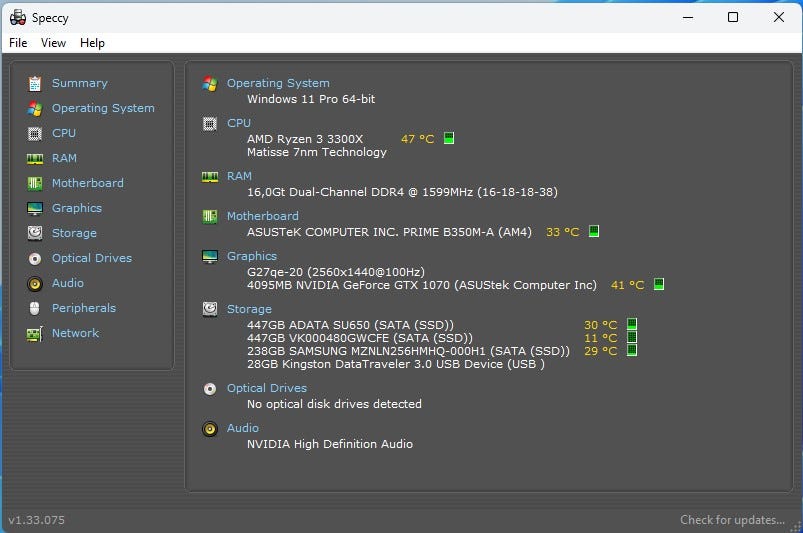The height and width of the screenshot is (533, 803).
Task: Click the green CPU temperature indicator icon
Action: [449, 138]
